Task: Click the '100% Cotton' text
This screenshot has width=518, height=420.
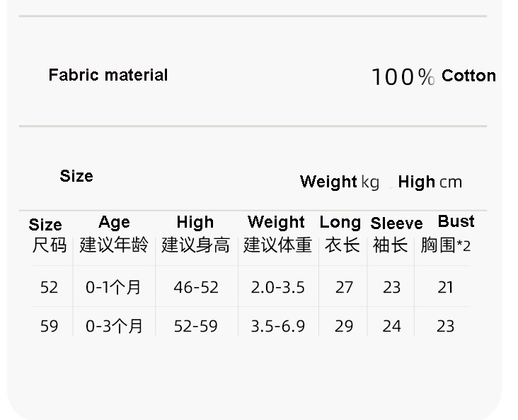Action: [433, 76]
